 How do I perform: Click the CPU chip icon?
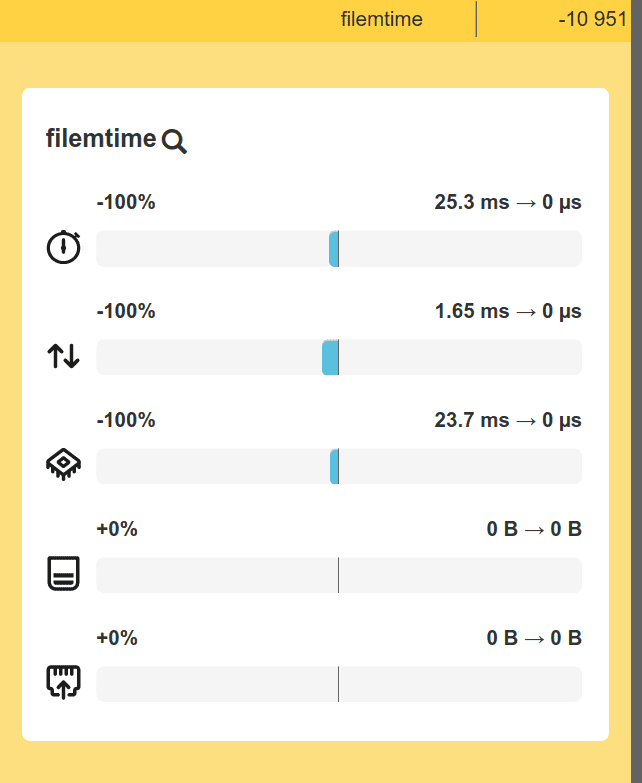[64, 465]
